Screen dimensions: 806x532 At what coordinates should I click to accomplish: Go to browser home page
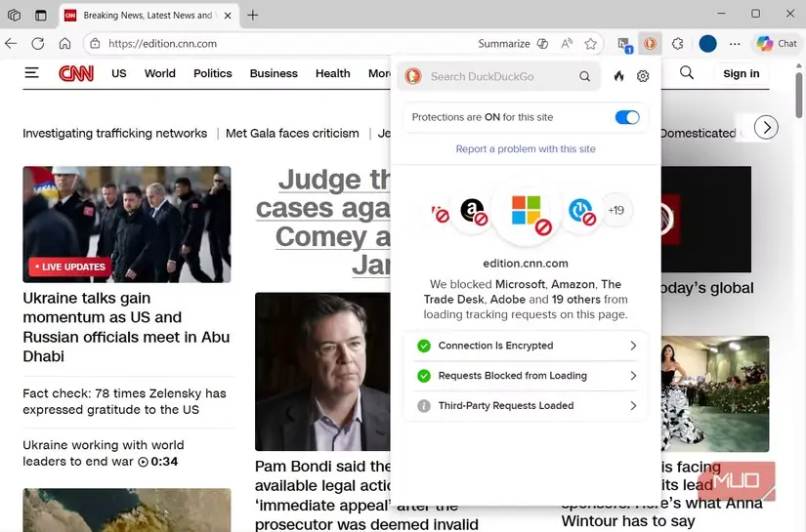click(64, 44)
